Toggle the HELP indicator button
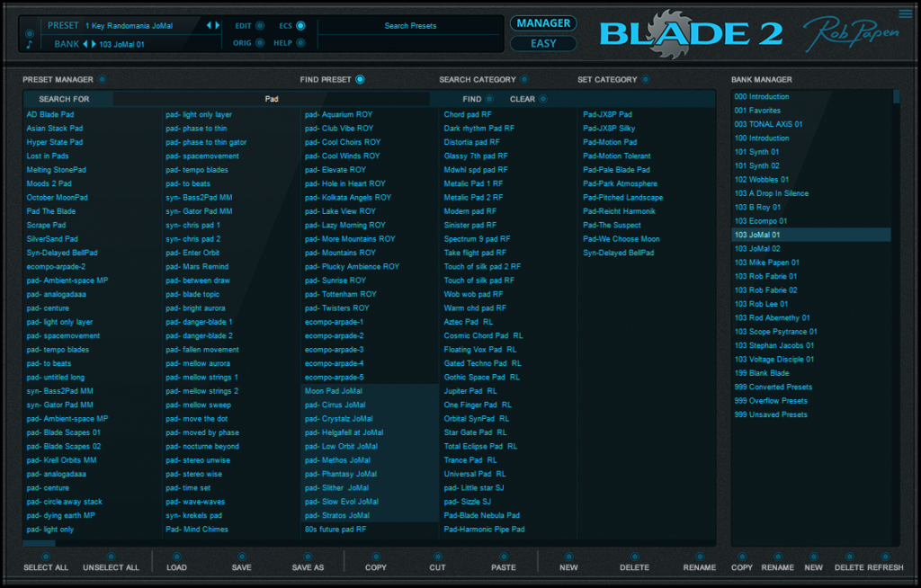 pos(300,43)
